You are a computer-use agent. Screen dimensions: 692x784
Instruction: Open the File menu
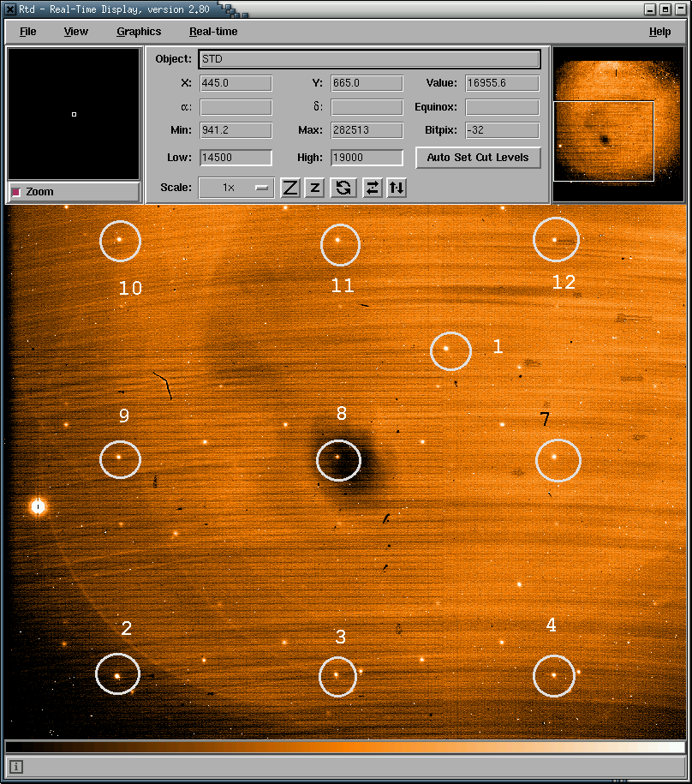point(28,32)
